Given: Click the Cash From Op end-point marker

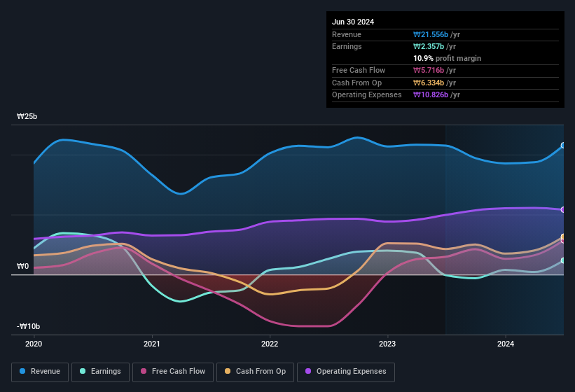Looking at the screenshot, I should (x=563, y=237).
